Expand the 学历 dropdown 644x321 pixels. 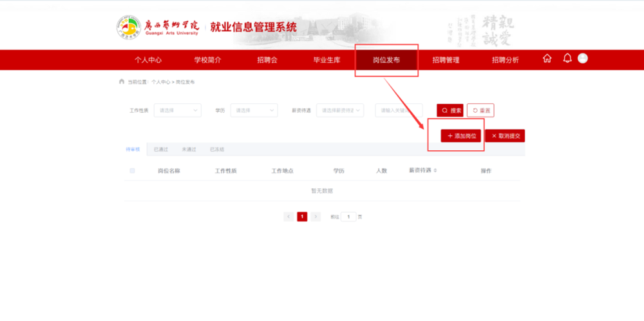[x=254, y=110]
